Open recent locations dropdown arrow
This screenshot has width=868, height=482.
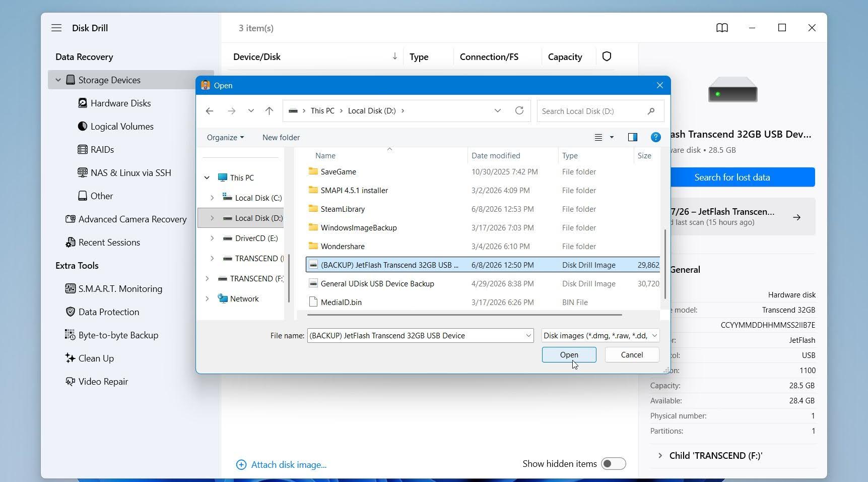click(251, 111)
